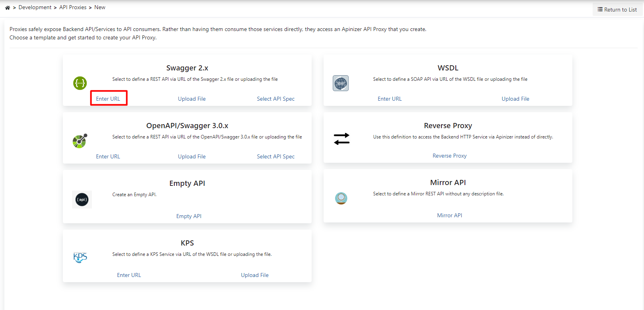The image size is (644, 310).
Task: Click the WSDL SOAP globe icon
Action: pyautogui.click(x=341, y=83)
